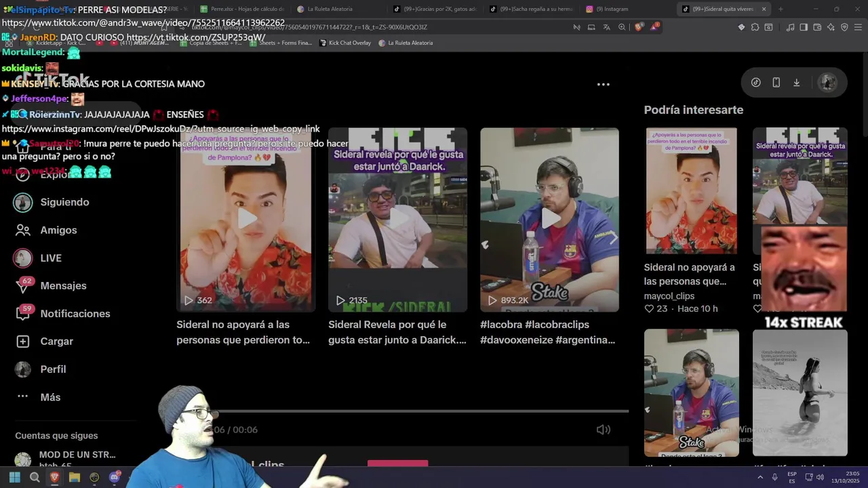Viewport: 868px width, 488px height.
Task: Seek using the video progress bar
Action: pos(422,411)
